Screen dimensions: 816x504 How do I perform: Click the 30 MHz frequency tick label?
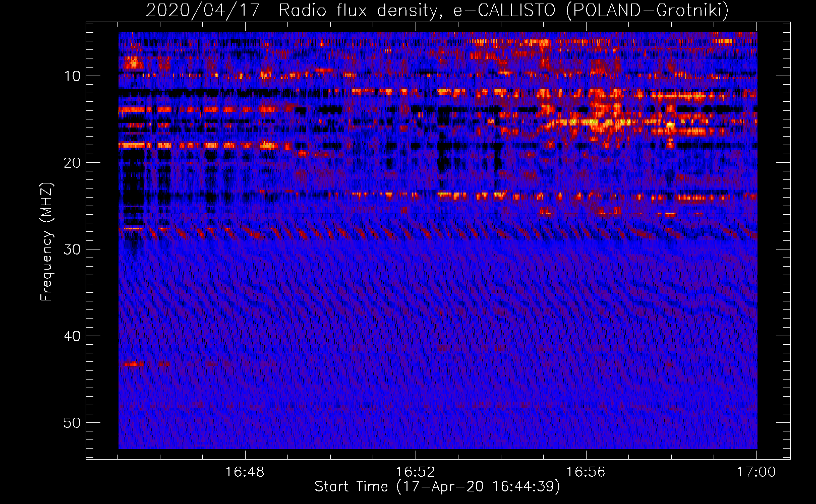73,249
